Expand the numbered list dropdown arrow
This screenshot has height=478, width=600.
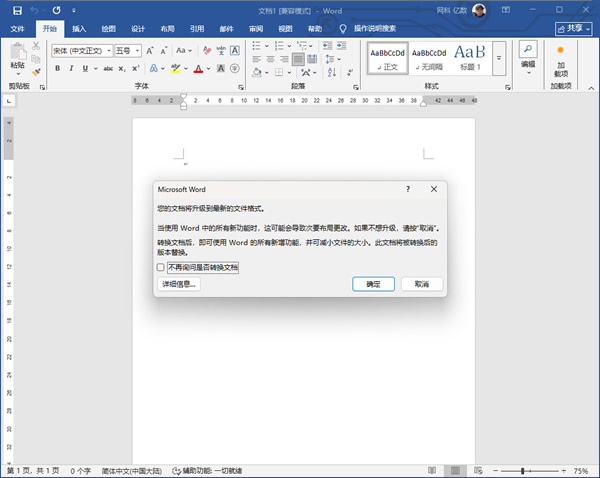[289, 46]
